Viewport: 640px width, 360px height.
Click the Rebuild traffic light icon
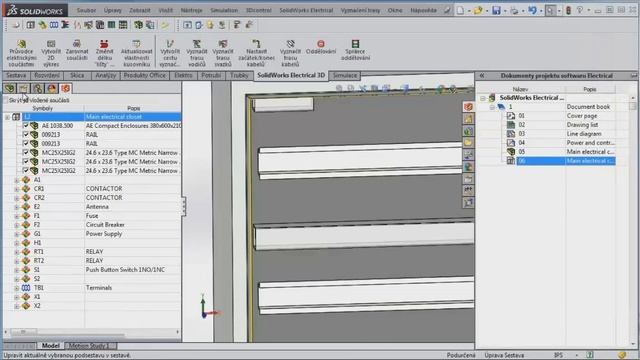[568, 10]
